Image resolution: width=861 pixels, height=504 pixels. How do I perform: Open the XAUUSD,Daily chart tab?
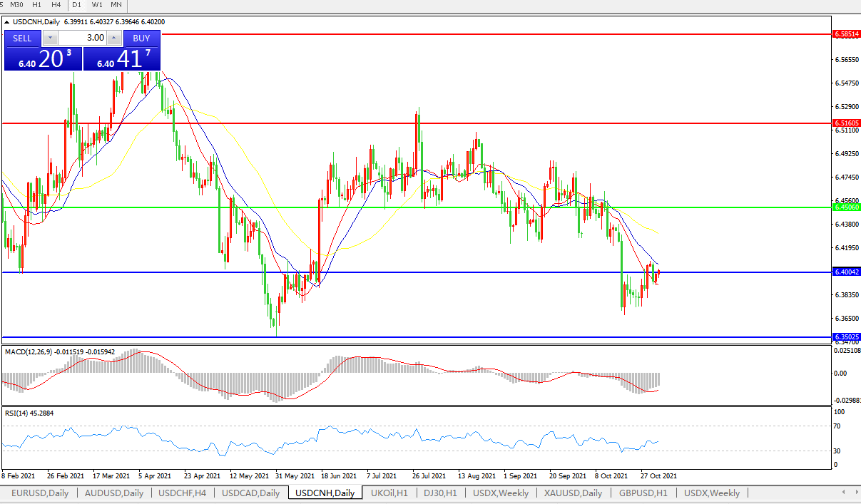(574, 493)
